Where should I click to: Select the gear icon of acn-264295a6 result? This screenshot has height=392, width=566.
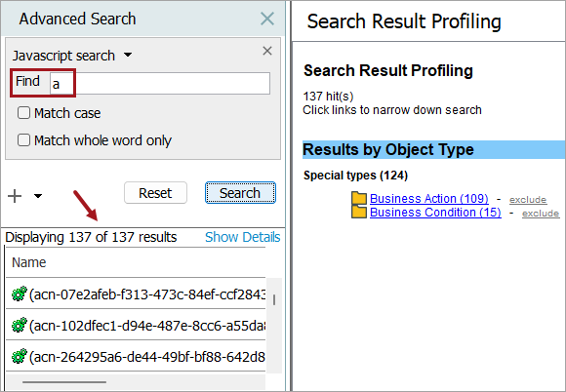tap(20, 356)
